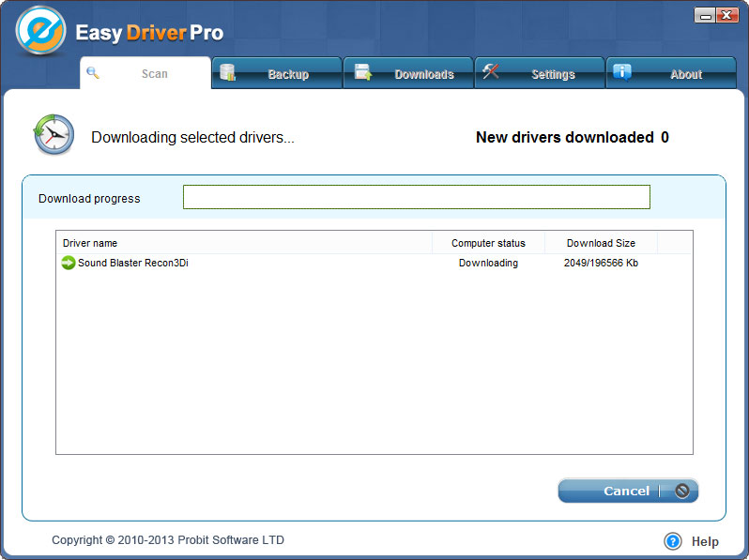
Task: Click the New drivers downloaded 0 counter
Action: [x=573, y=138]
